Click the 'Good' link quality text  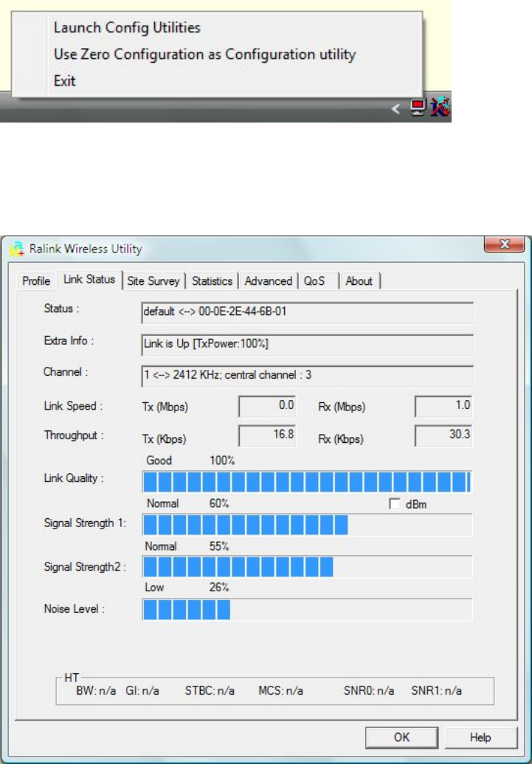(159, 461)
